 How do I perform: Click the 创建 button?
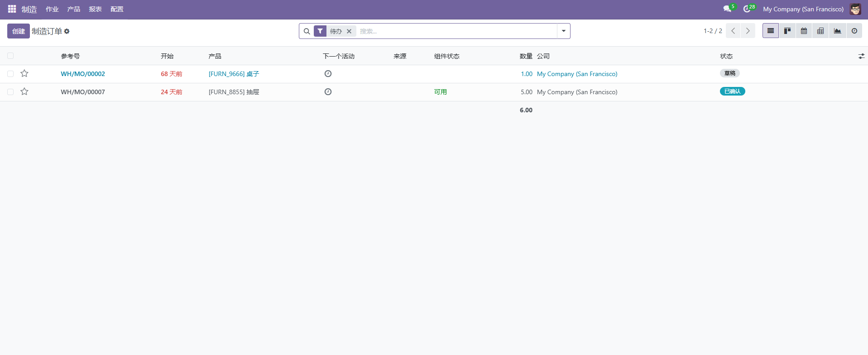click(19, 31)
